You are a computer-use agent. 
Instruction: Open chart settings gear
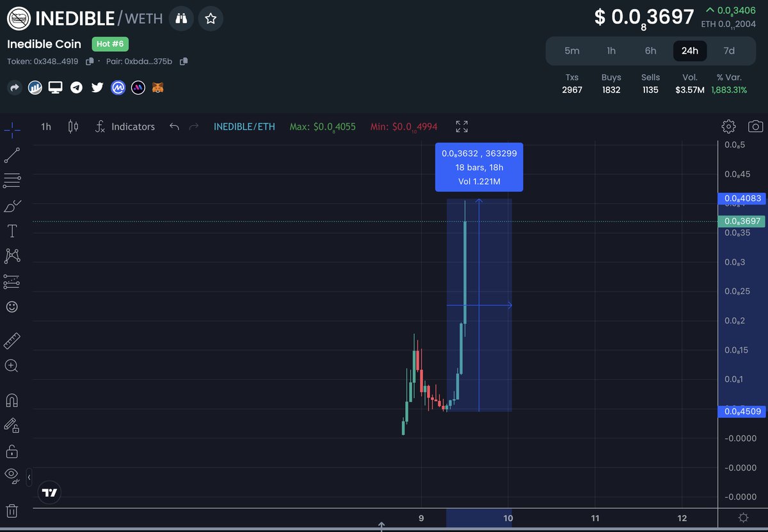(728, 127)
